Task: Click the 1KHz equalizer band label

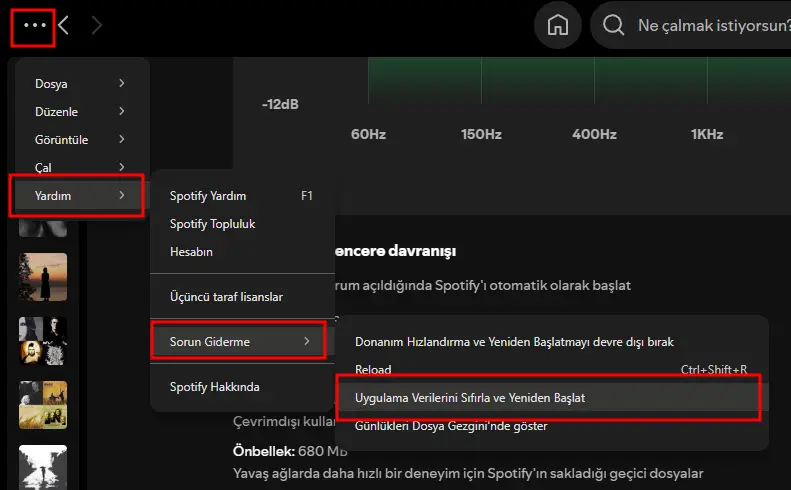Action: (x=707, y=134)
